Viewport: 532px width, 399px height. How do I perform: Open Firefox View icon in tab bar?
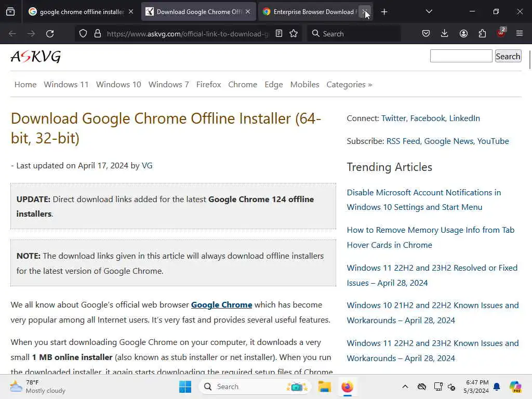[x=10, y=12]
